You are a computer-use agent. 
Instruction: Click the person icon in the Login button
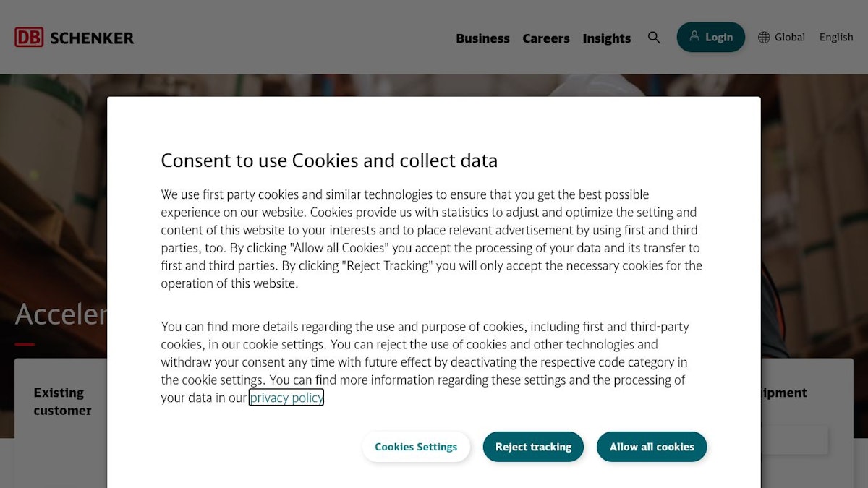pos(694,36)
